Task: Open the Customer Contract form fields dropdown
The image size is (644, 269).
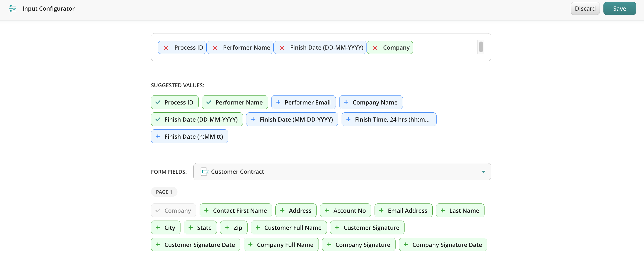Action: point(342,172)
